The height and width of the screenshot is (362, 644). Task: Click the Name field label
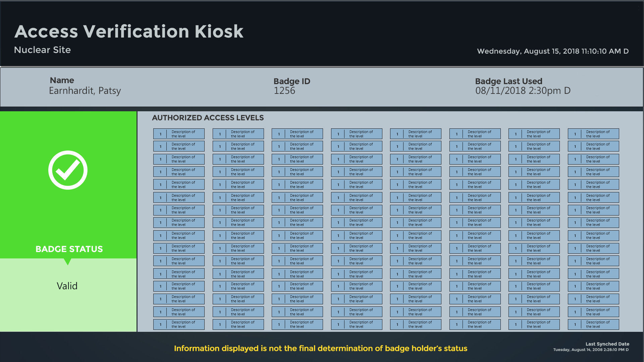[x=62, y=80]
